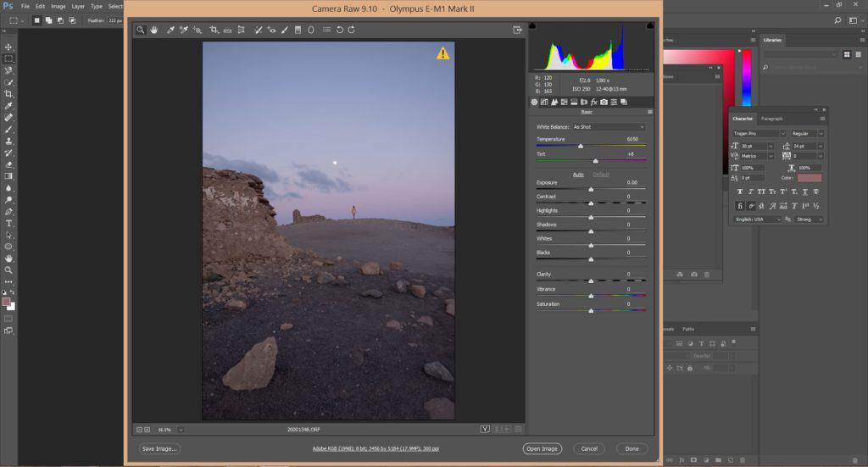Screen dimensions: 868x467
Task: Select the Transform tool in Camera Raw
Action: click(x=242, y=30)
